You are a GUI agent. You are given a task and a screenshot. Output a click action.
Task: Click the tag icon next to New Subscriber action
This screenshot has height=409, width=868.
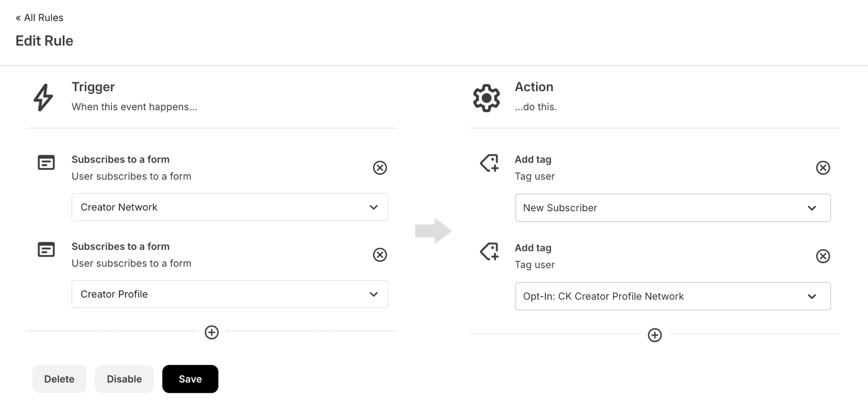pyautogui.click(x=490, y=163)
